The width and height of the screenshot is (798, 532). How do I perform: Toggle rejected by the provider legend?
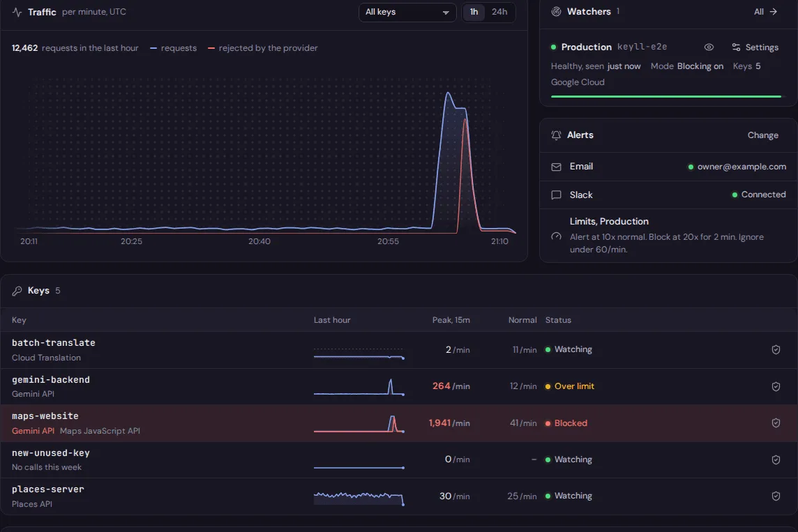(262, 48)
